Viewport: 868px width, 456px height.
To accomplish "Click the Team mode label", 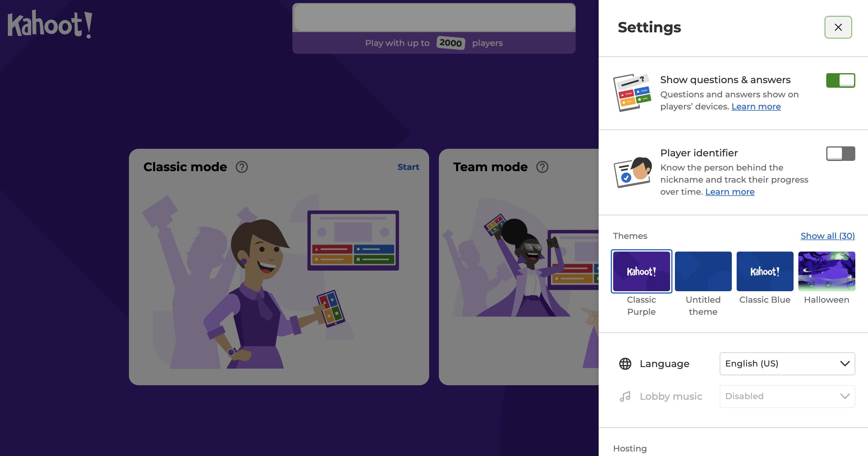I will pos(492,166).
